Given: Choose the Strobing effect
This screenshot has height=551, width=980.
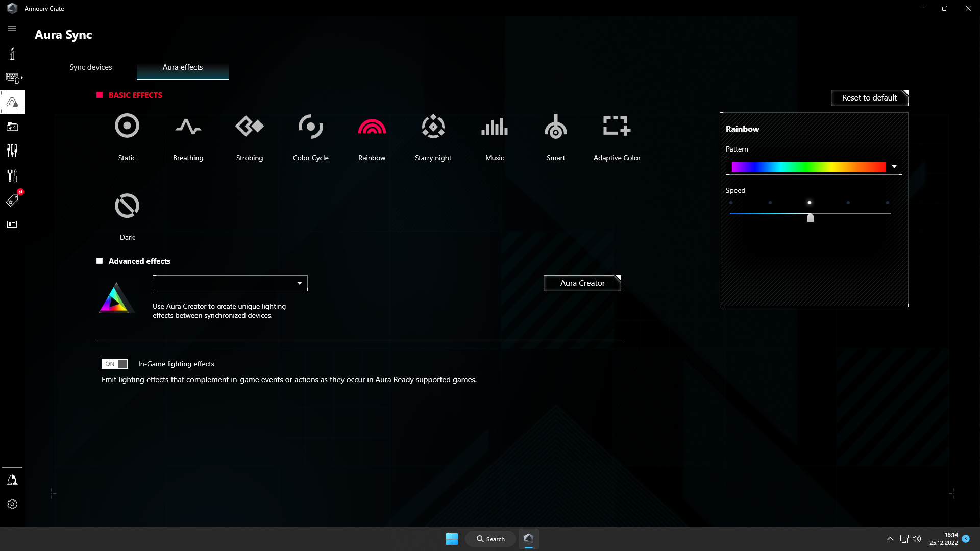Looking at the screenshot, I should [x=249, y=134].
